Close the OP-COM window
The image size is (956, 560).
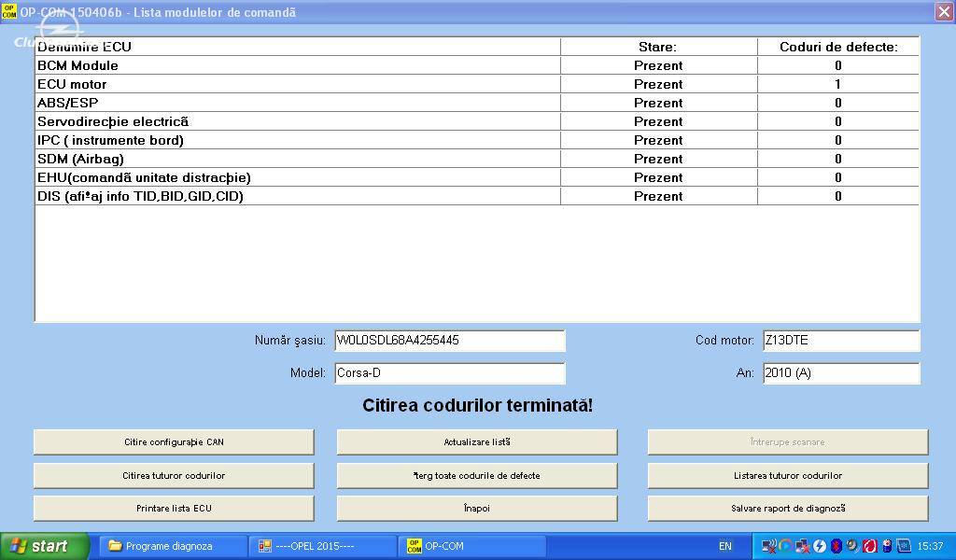point(944,11)
